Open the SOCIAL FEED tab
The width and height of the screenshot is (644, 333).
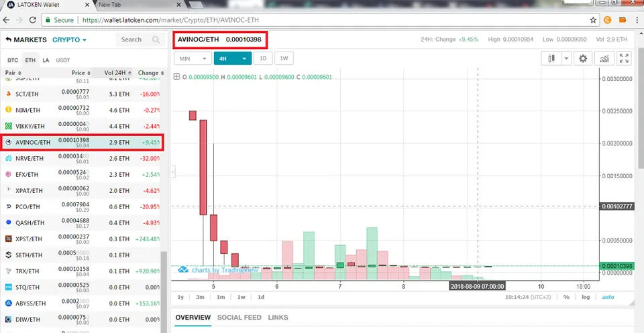tap(239, 318)
